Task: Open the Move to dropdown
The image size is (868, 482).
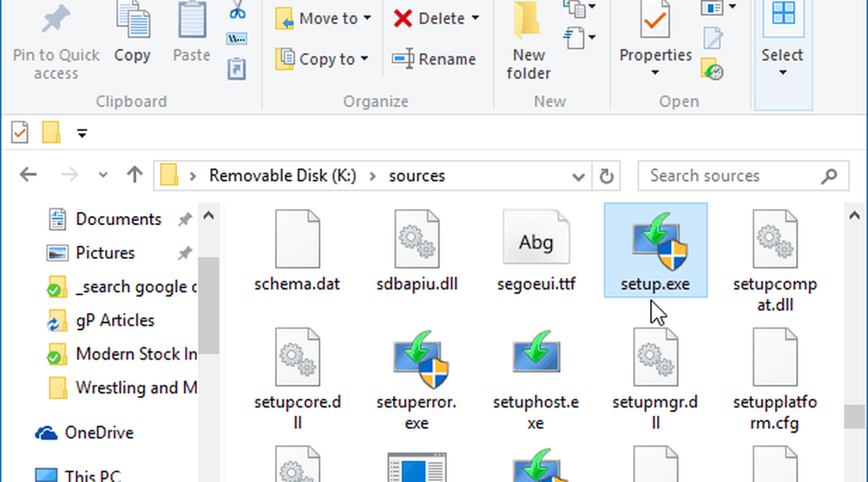Action: [x=323, y=18]
